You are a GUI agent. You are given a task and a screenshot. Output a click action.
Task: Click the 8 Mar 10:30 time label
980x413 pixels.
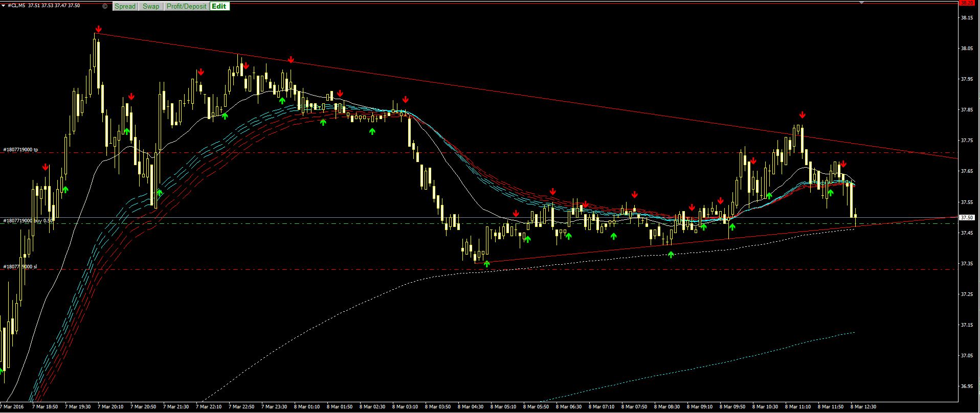[765, 407]
